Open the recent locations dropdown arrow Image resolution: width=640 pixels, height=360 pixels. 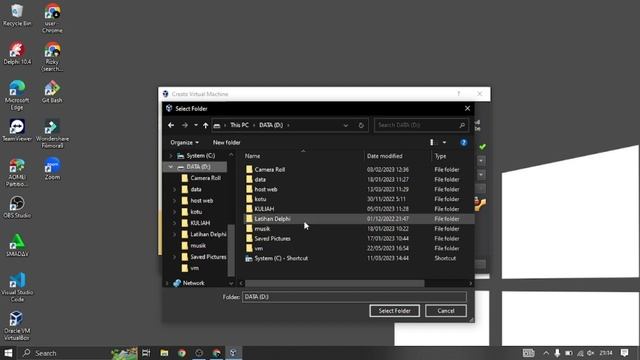coord(196,125)
